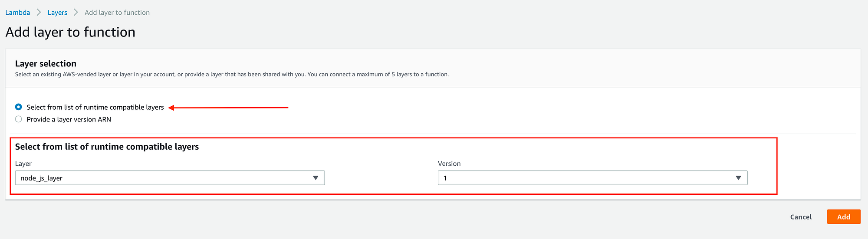Click the "Add layer to function" page heading
868x239 pixels.
pos(70,32)
